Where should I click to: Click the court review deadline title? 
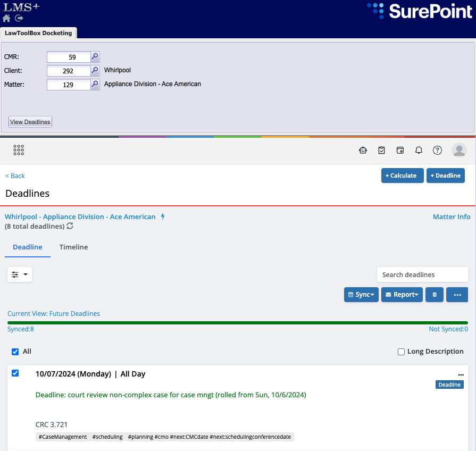(x=171, y=395)
